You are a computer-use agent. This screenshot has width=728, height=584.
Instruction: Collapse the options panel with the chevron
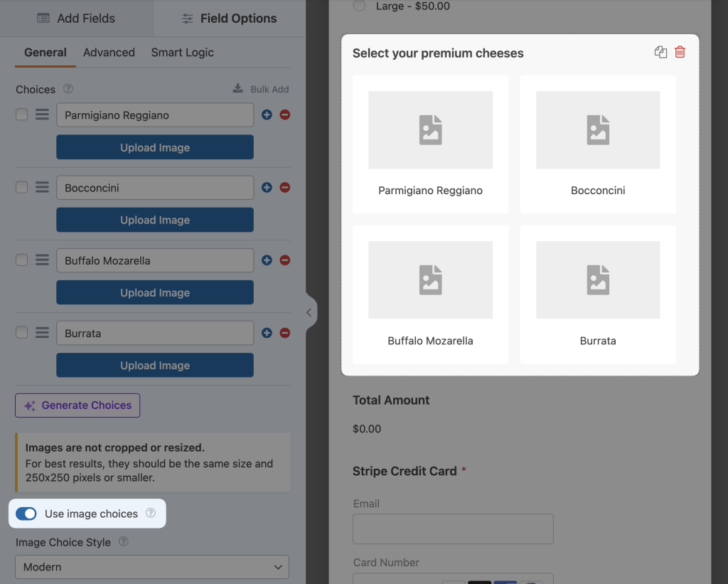point(309,312)
